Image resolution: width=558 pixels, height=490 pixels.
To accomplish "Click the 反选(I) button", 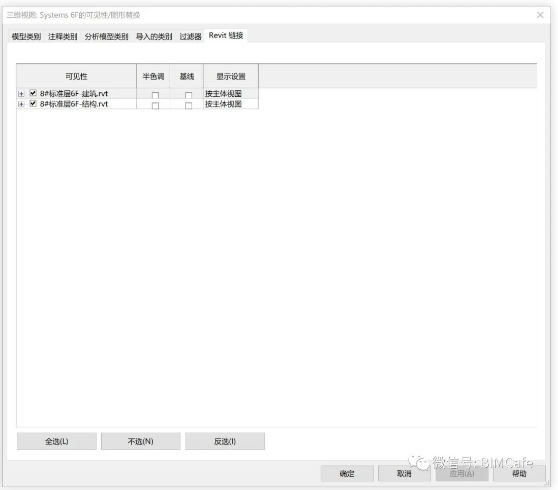I will (x=225, y=441).
